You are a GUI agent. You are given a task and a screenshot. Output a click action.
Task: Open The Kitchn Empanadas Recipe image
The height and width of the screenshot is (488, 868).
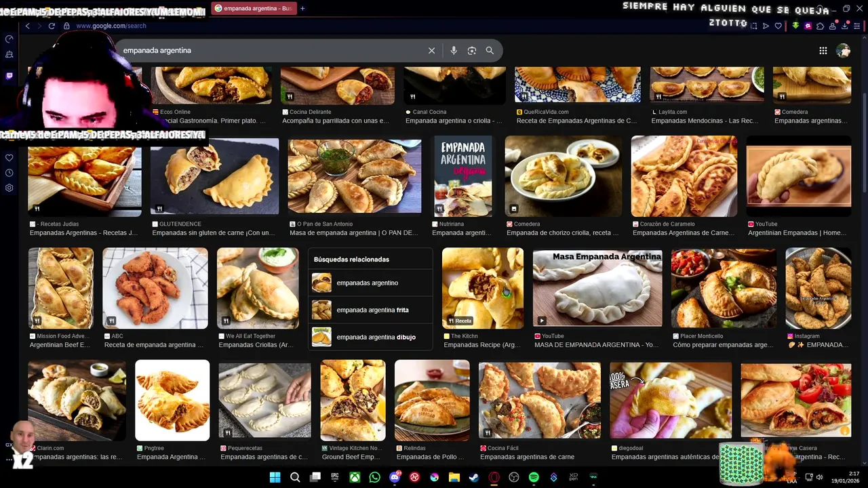(483, 288)
